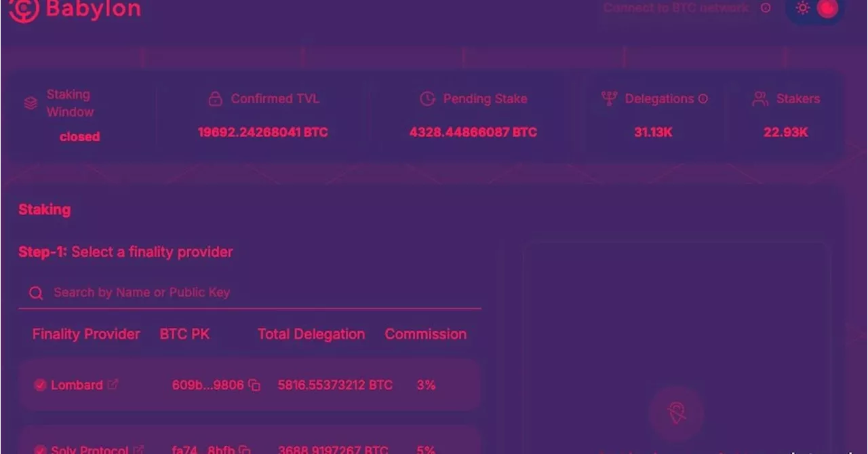
Task: Click the Delegations fork icon
Action: click(609, 99)
